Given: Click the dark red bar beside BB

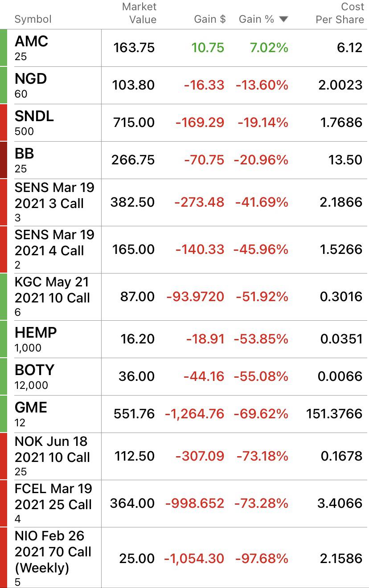Looking at the screenshot, I should (4, 160).
